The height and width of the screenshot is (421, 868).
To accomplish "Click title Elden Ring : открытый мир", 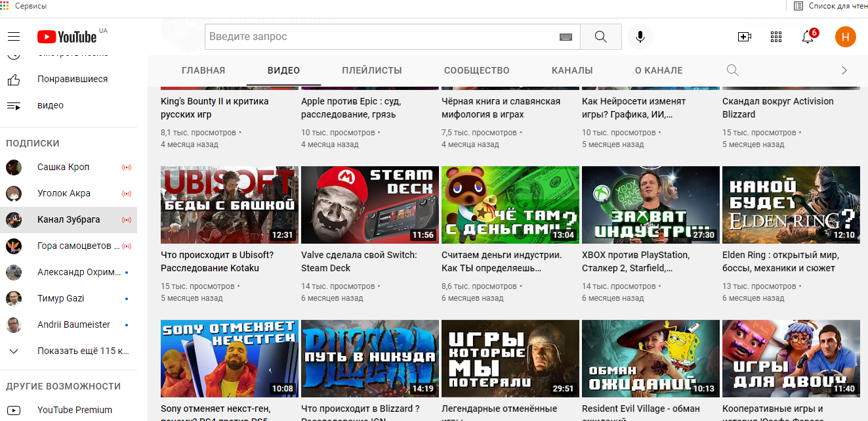I will 781,261.
